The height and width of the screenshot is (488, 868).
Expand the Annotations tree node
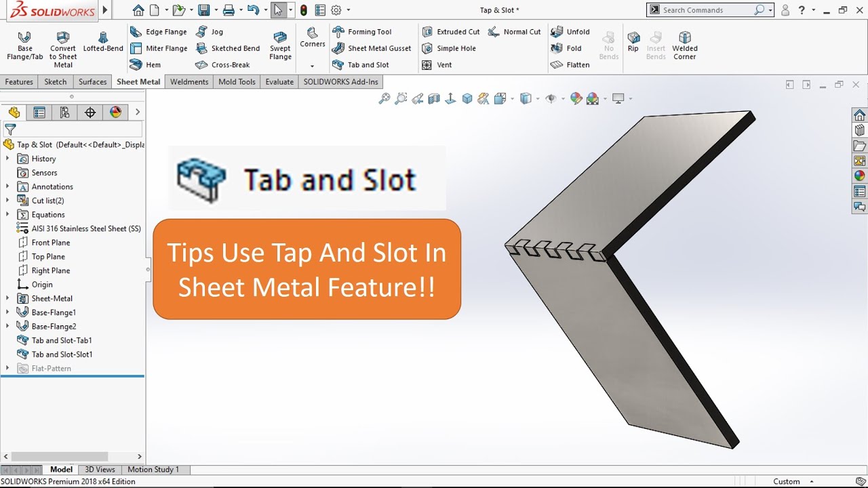7,186
